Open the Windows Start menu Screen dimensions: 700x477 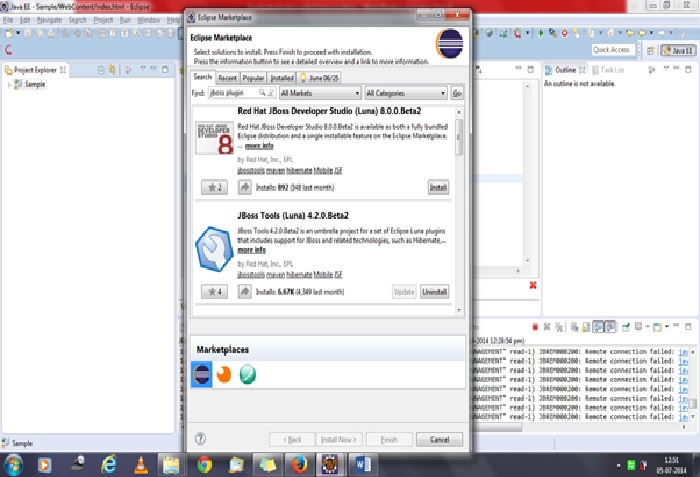click(13, 465)
